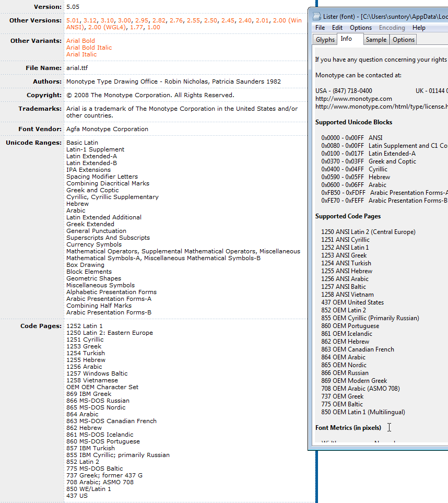Open the Help menu in Lister
448x503 pixels.
(419, 28)
